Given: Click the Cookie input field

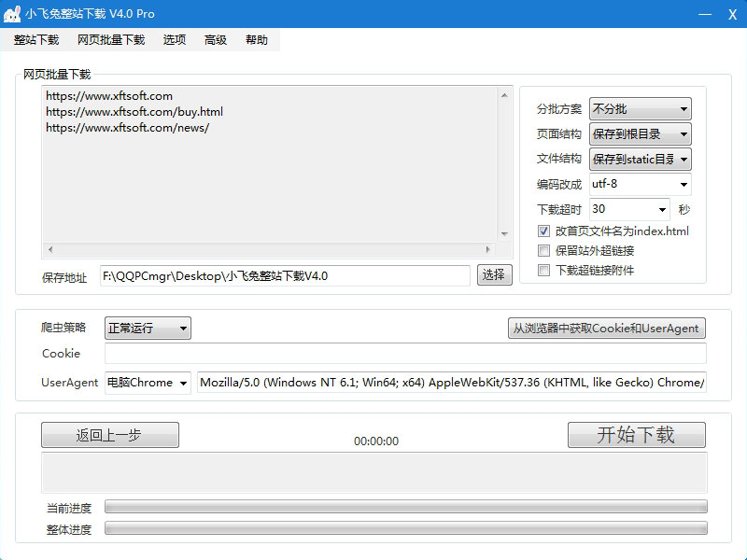Looking at the screenshot, I should pyautogui.click(x=405, y=354).
